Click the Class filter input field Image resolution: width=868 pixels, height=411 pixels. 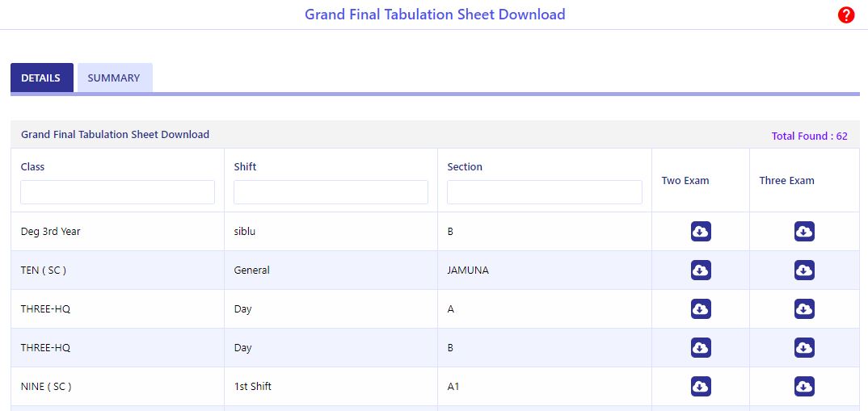(117, 192)
